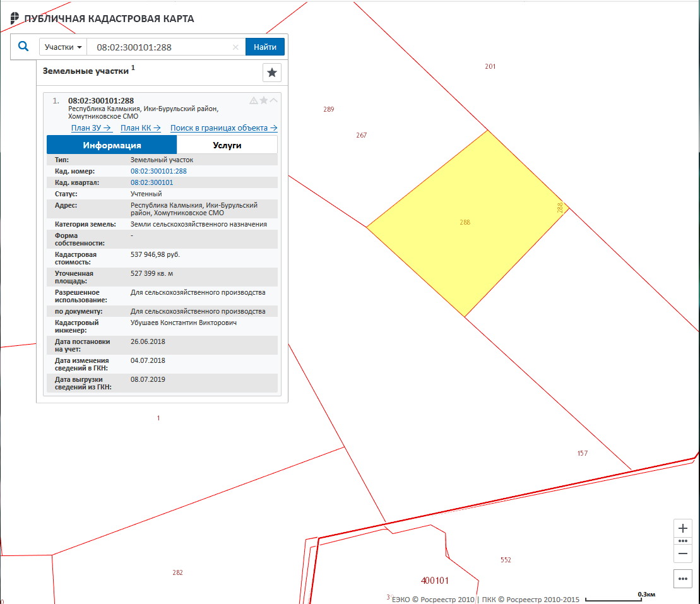Switch to the Информация tab

pyautogui.click(x=112, y=145)
